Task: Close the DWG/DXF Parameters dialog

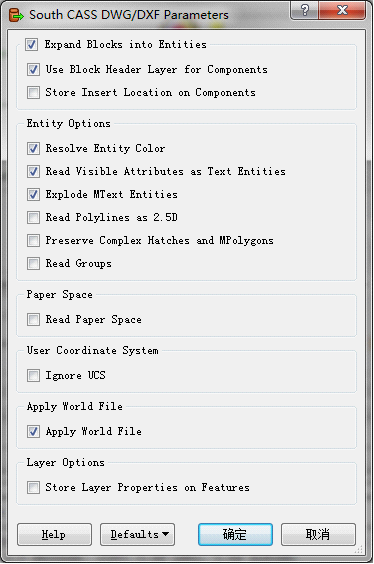Action: click(342, 10)
